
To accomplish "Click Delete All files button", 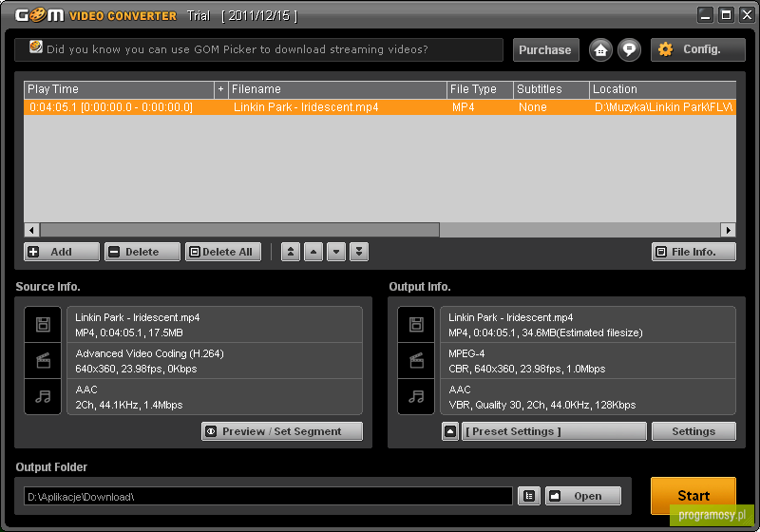I will click(x=223, y=252).
